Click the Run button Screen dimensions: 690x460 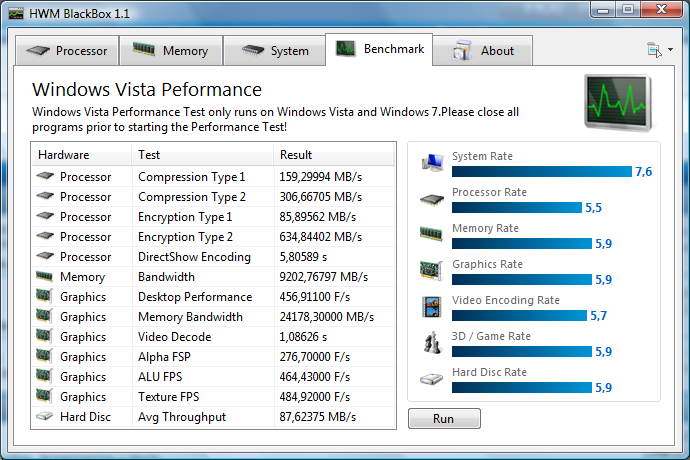click(x=444, y=419)
